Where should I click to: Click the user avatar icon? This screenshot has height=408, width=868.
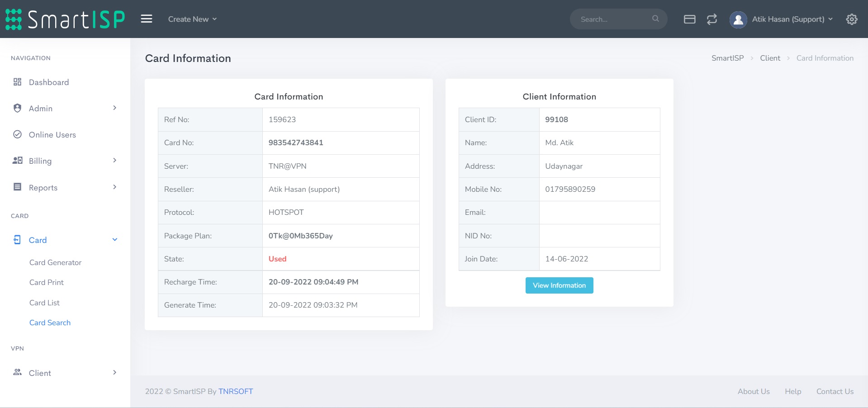(738, 19)
